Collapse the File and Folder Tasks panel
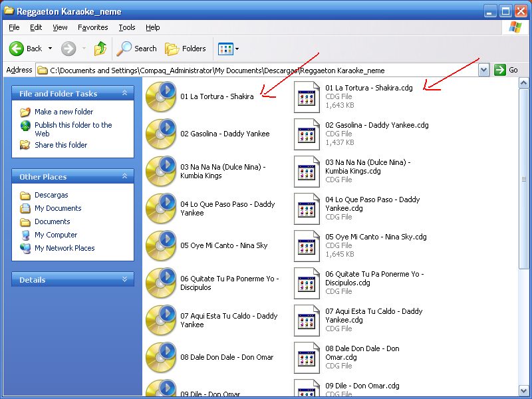This screenshot has height=399, width=532. pyautogui.click(x=124, y=93)
